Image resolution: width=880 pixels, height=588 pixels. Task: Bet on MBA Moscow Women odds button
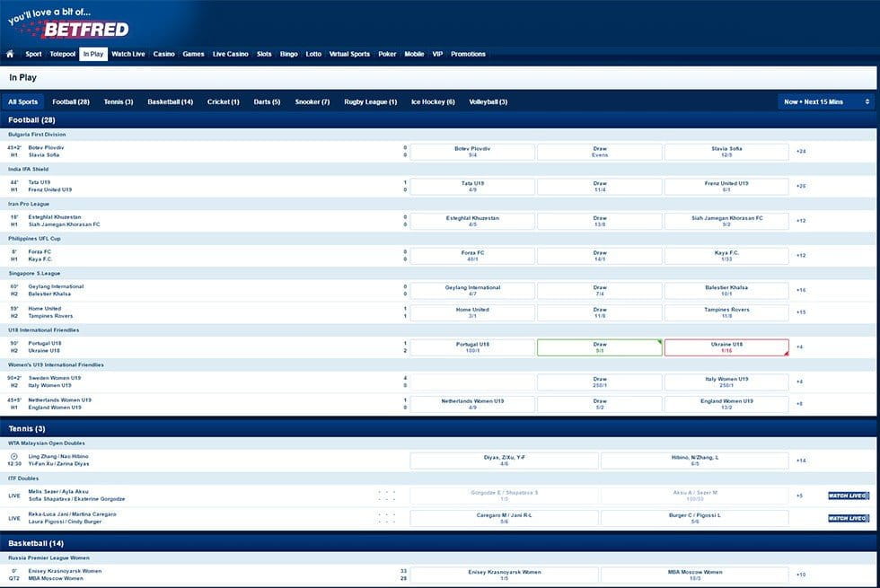(x=695, y=575)
